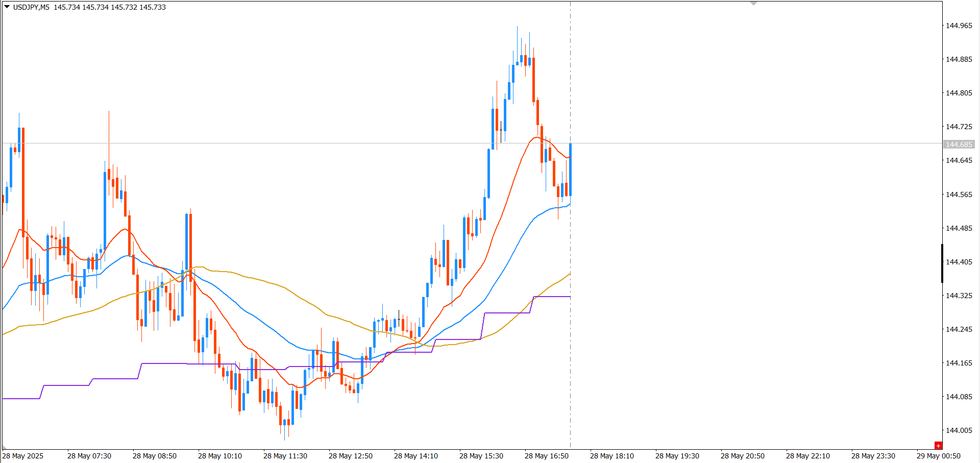Click the gray chart shift triangle marker
The image size is (980, 463).
click(753, 4)
